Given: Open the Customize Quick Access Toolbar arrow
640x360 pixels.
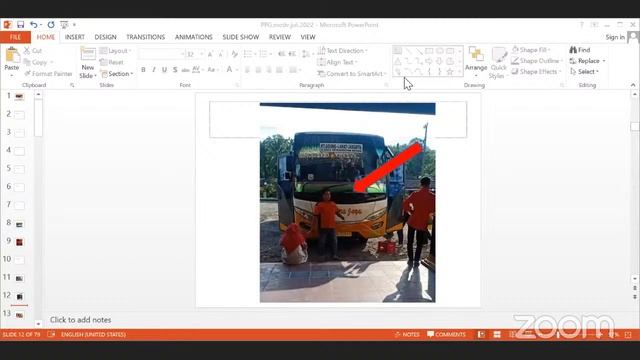Looking at the screenshot, I should tap(74, 25).
